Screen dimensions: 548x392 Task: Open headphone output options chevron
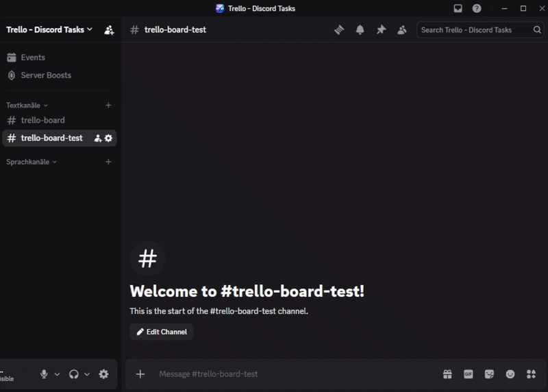click(x=87, y=374)
